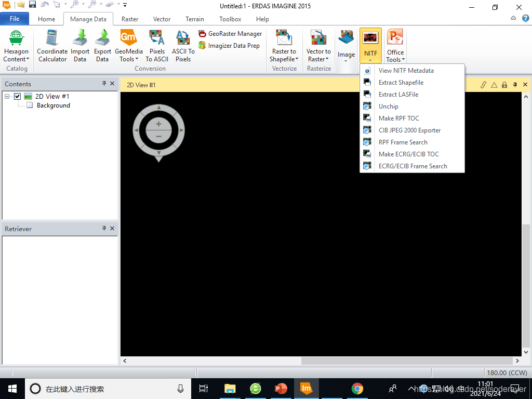Click the save icon in quick access toolbar

click(32, 5)
